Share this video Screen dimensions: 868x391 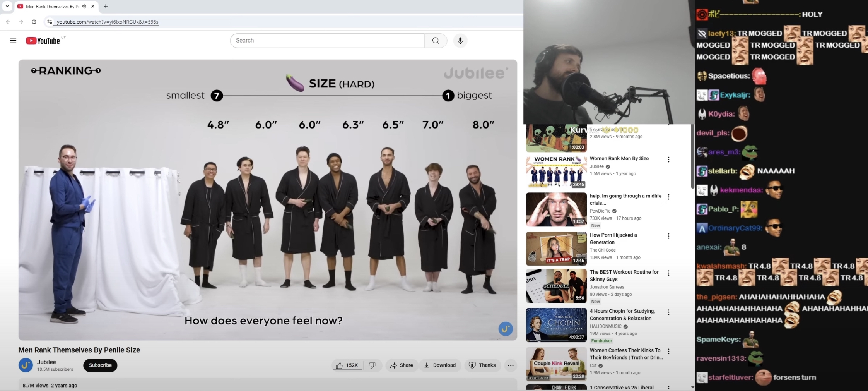coord(402,365)
